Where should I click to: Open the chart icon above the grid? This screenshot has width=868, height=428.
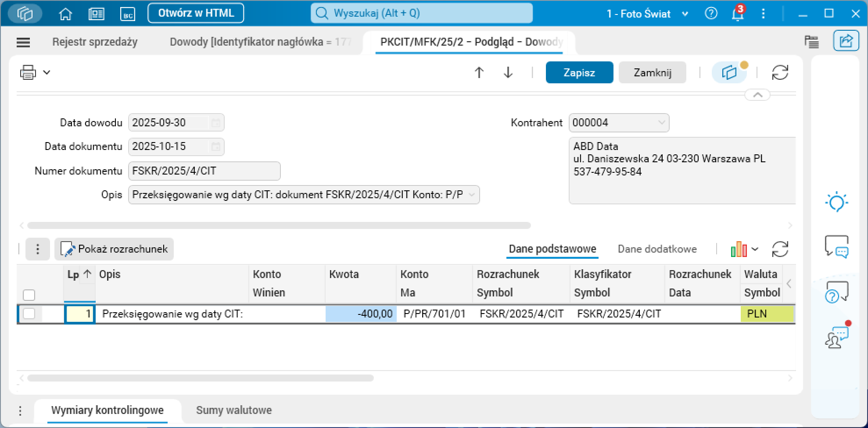(739, 249)
